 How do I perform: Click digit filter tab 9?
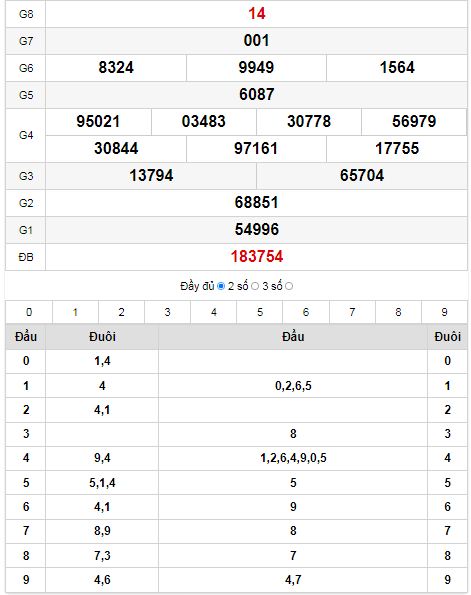click(x=444, y=312)
